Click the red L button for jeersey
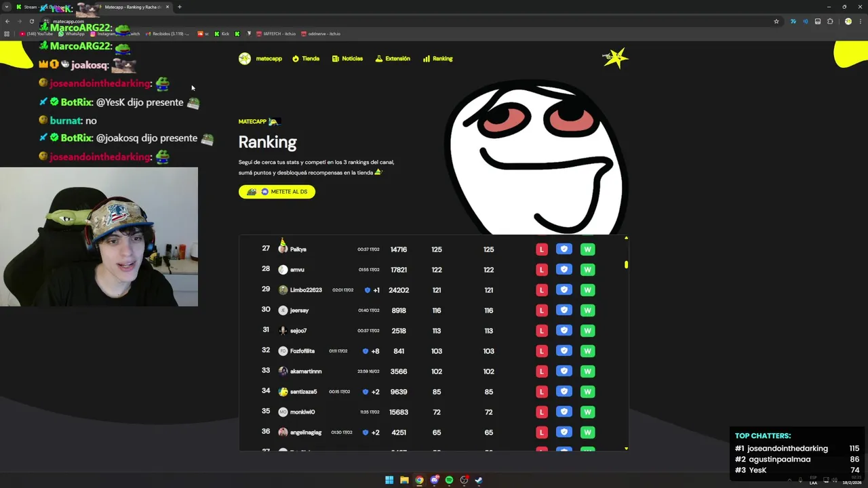Screen dimensions: 868x488 [x=541, y=310]
